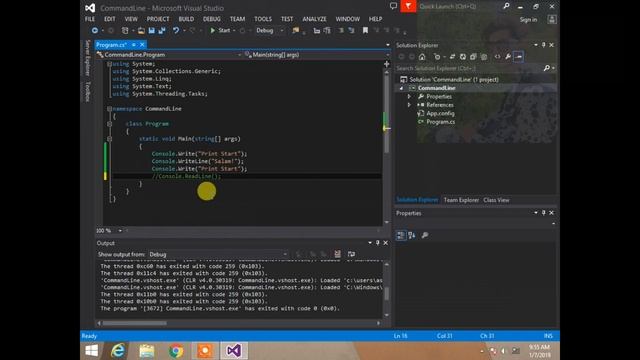640x360 pixels.
Task: Open the BUILD menu
Action: [x=186, y=19]
